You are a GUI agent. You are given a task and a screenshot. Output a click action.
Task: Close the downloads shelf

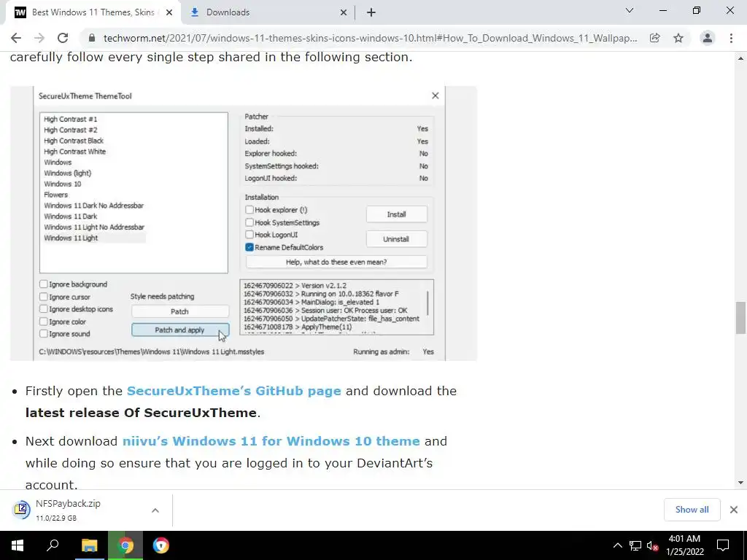(734, 510)
